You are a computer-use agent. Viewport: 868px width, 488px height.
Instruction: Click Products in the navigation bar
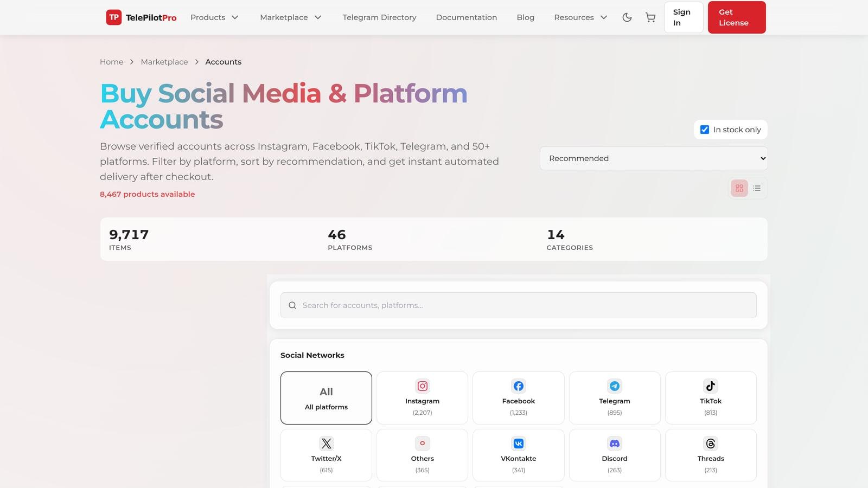[x=208, y=17]
